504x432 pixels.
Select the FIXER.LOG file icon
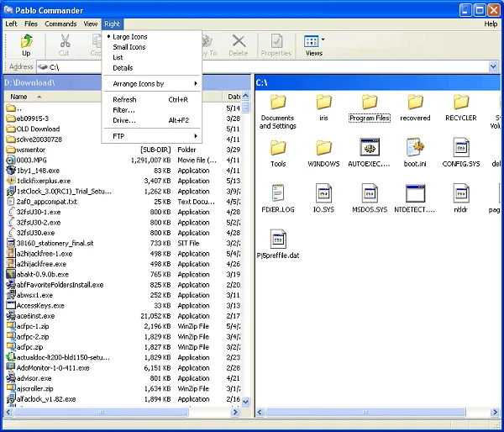[278, 193]
